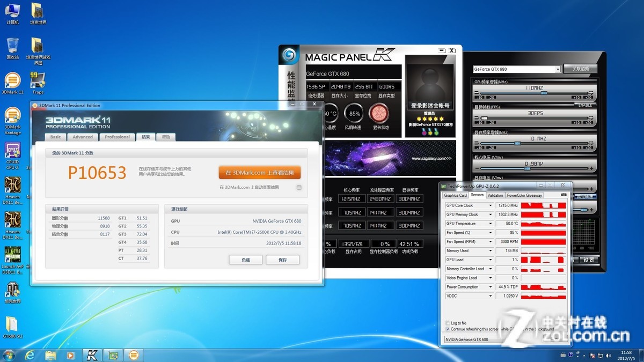Viewport: 644px width, 362px height.
Task: Increase GPU frequency offset with plus icon
Action: [x=591, y=93]
